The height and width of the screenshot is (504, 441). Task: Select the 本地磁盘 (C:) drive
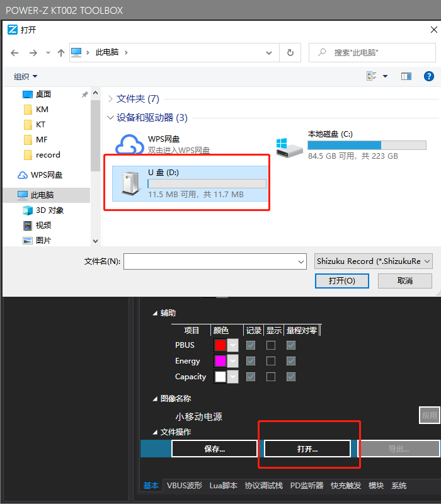[x=352, y=145]
